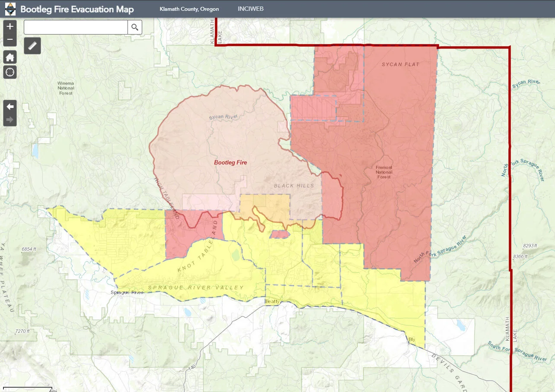Screen dimensions: 555x392
Task: Click the BLACK HILLS map label
Action: (x=294, y=186)
